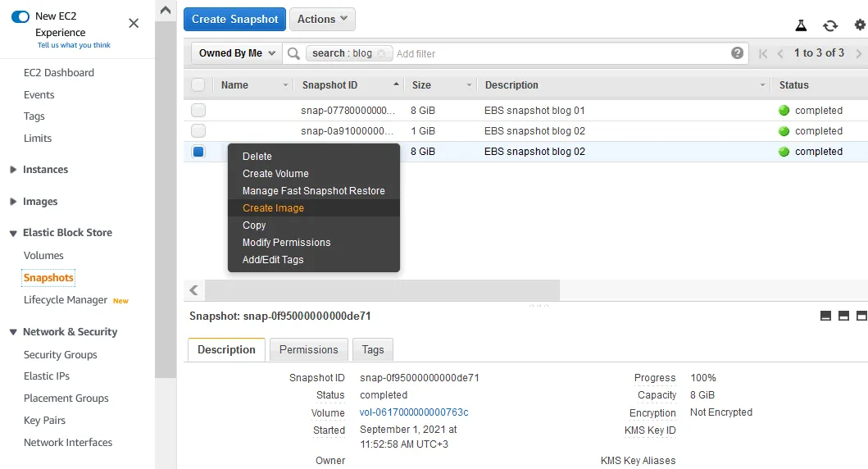Open the Actions dropdown

pos(322,19)
